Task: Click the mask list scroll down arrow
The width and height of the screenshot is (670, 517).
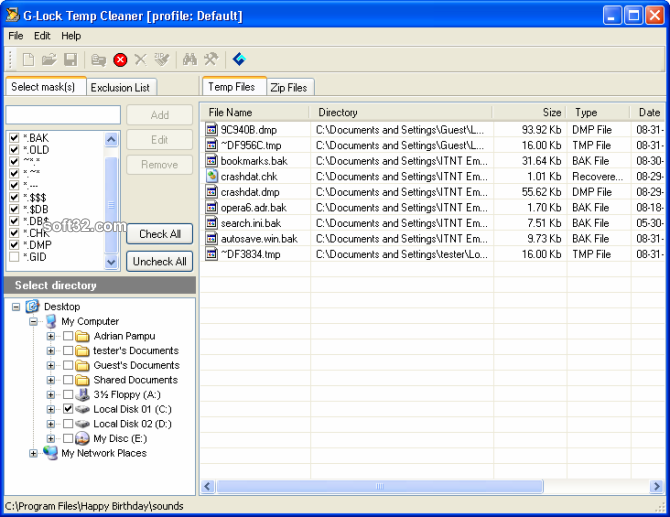Action: click(111, 261)
